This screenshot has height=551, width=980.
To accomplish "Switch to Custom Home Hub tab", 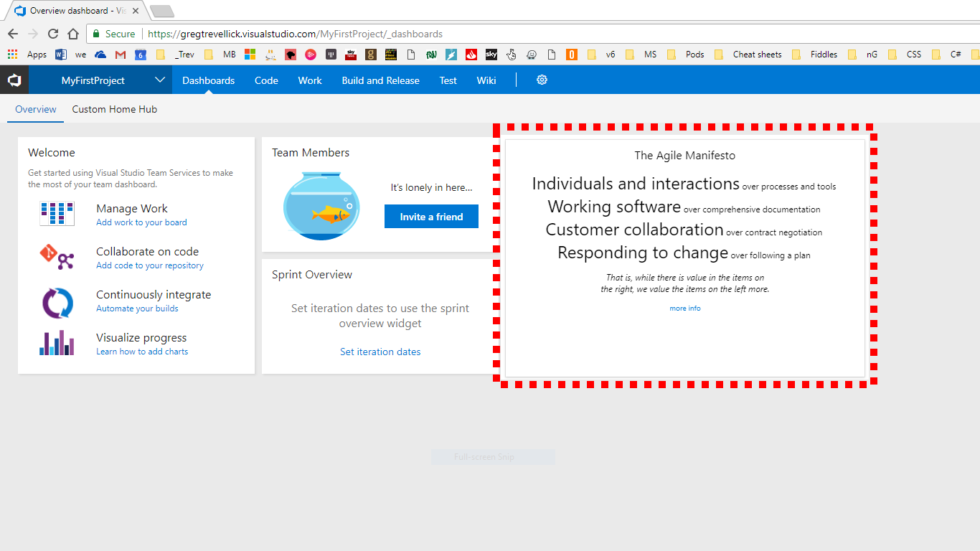I will click(x=114, y=110).
